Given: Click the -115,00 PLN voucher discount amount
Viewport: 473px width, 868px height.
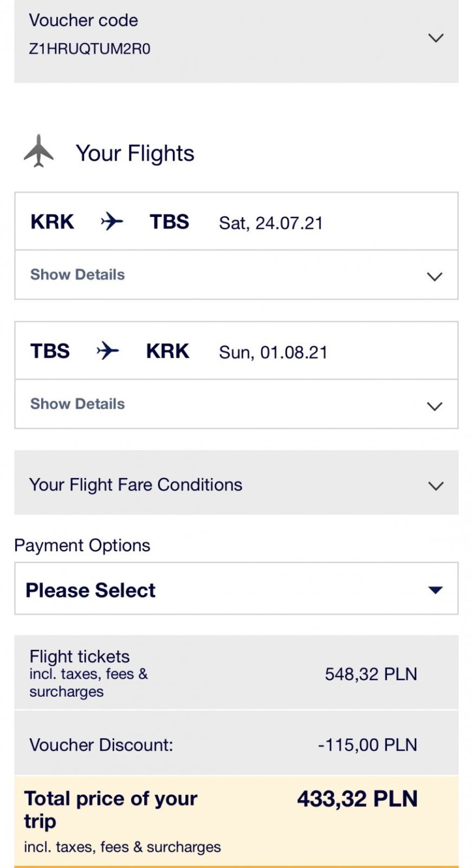Looking at the screenshot, I should [368, 745].
